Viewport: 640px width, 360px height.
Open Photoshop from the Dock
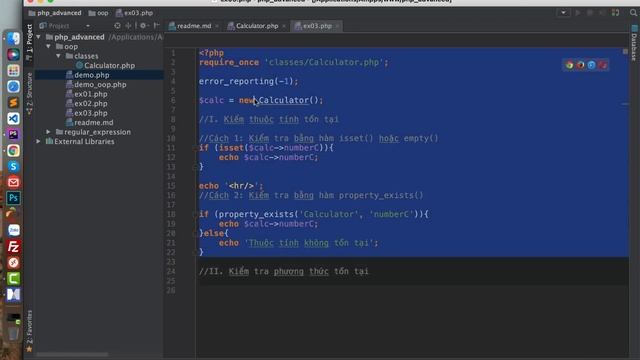tap(13, 198)
